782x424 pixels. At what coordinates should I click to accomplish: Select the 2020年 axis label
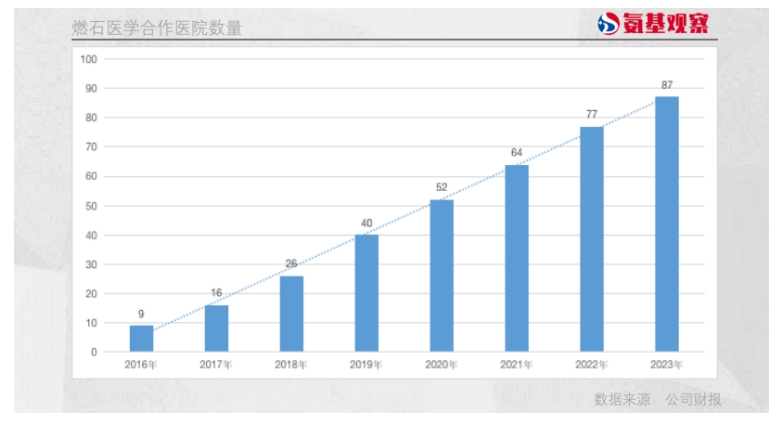pyautogui.click(x=441, y=365)
